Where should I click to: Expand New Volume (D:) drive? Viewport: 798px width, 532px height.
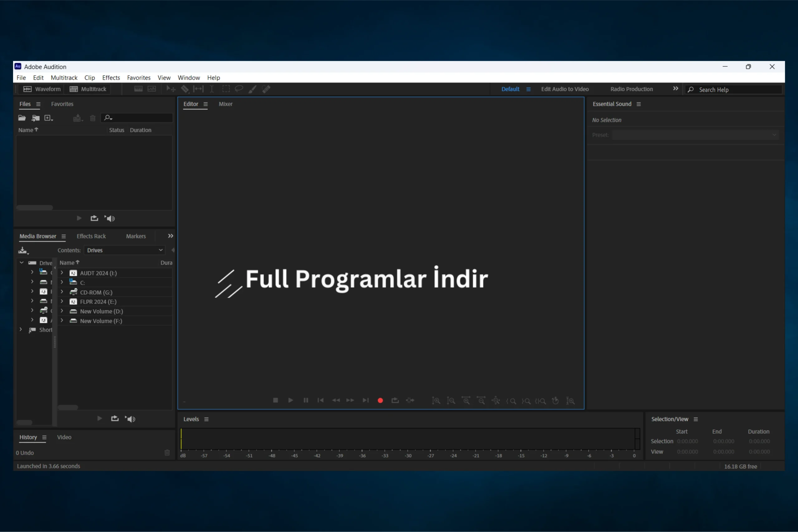(x=62, y=310)
